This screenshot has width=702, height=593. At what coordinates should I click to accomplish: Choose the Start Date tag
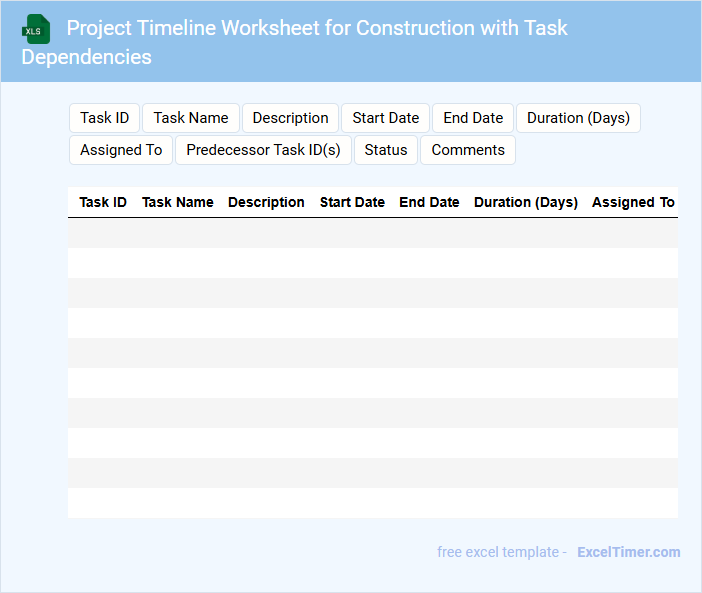[386, 118]
